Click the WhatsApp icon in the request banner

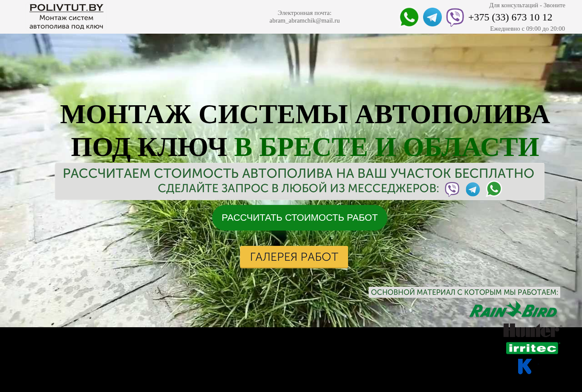click(x=494, y=189)
